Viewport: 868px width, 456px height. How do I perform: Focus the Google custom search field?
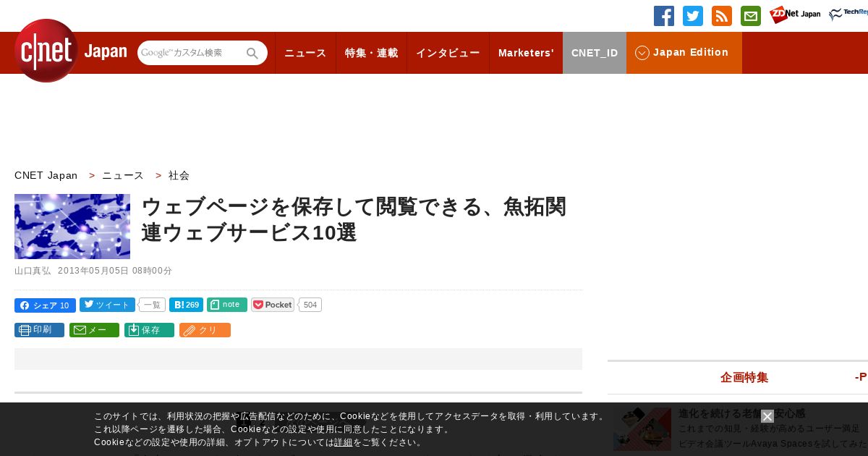191,53
